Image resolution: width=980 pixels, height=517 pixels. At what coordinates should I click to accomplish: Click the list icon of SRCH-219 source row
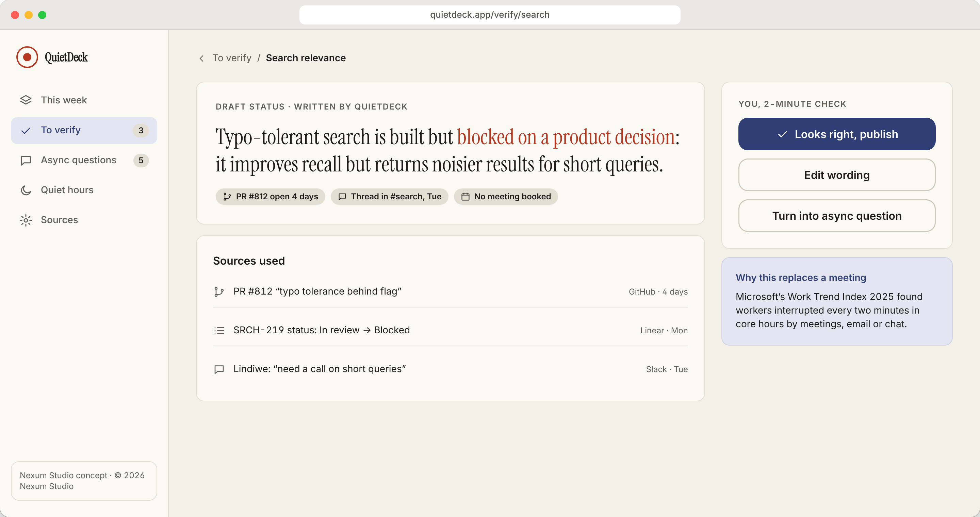[219, 330]
